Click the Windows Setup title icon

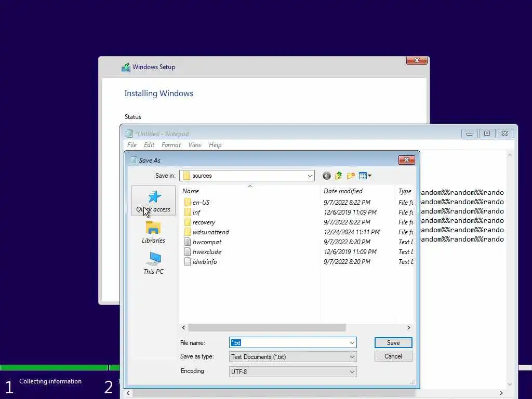tap(126, 67)
